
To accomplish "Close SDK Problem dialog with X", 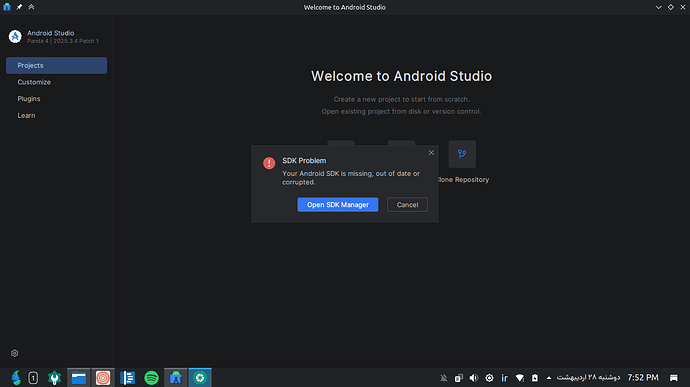I will click(x=431, y=153).
